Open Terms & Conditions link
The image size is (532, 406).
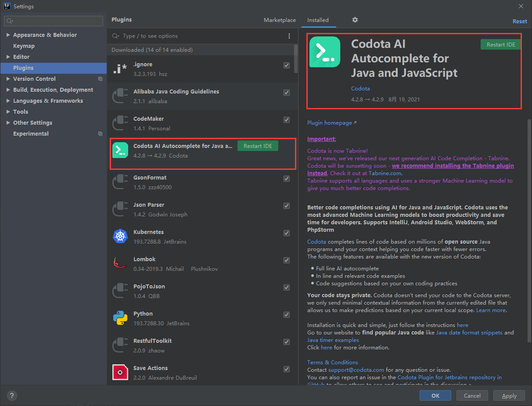coord(333,363)
